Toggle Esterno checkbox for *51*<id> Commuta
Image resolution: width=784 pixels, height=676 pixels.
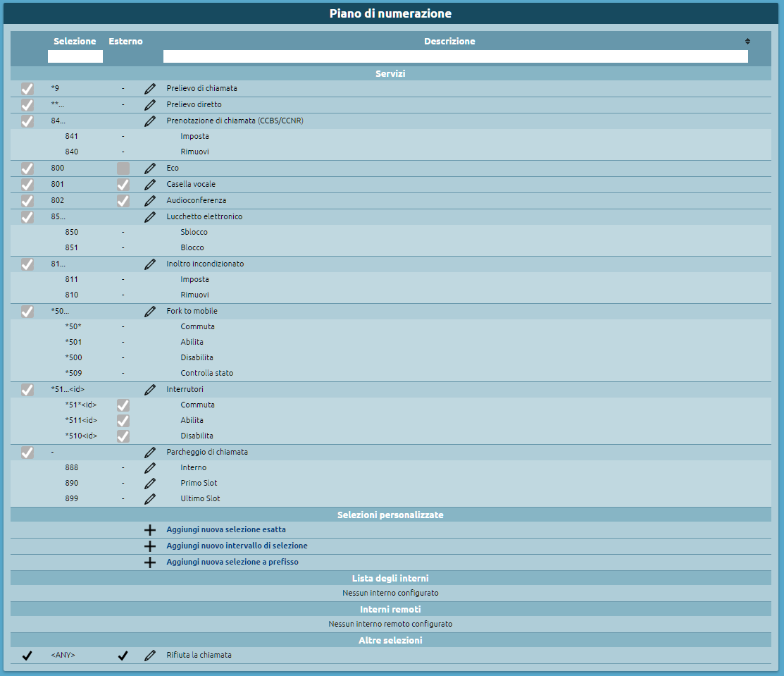point(123,405)
